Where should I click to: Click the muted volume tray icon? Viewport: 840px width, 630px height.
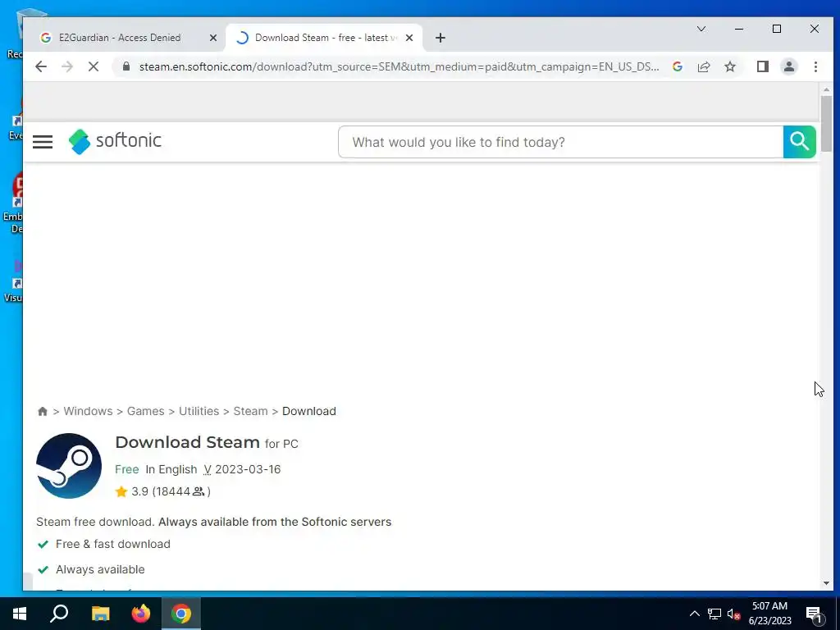tap(733, 614)
